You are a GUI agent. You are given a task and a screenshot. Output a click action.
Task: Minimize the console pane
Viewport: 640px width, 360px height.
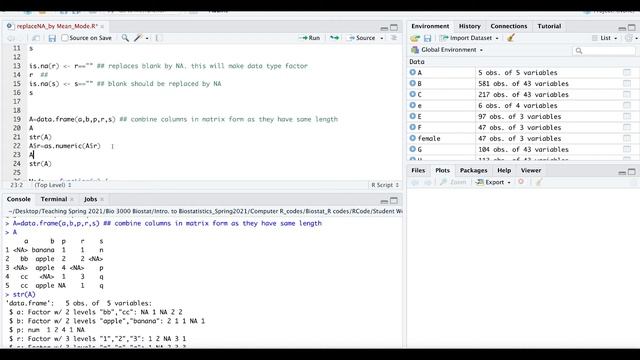coord(384,201)
